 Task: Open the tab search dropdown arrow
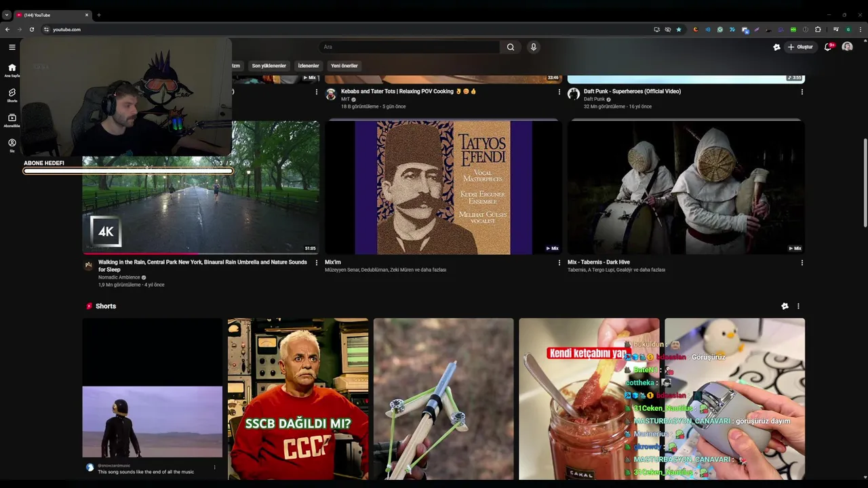click(7, 15)
